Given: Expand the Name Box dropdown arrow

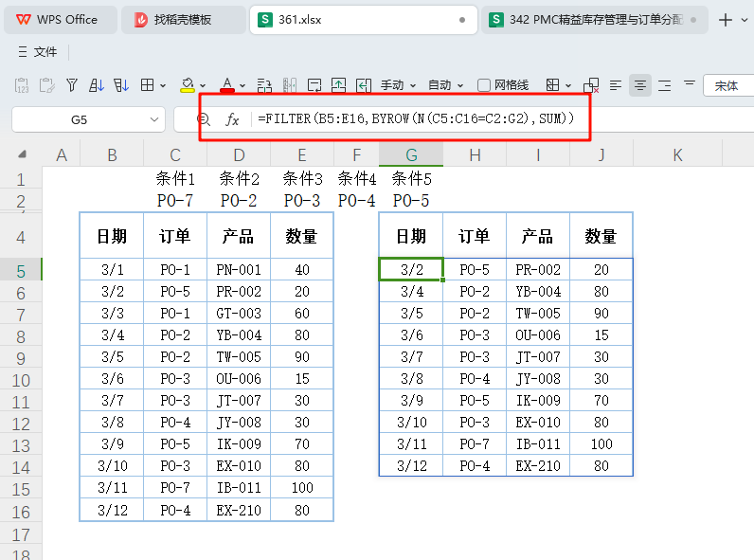Looking at the screenshot, I should pyautogui.click(x=153, y=119).
